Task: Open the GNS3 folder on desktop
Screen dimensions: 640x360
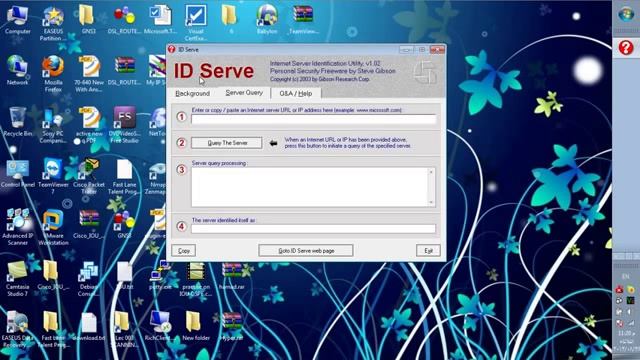Action: [87, 19]
